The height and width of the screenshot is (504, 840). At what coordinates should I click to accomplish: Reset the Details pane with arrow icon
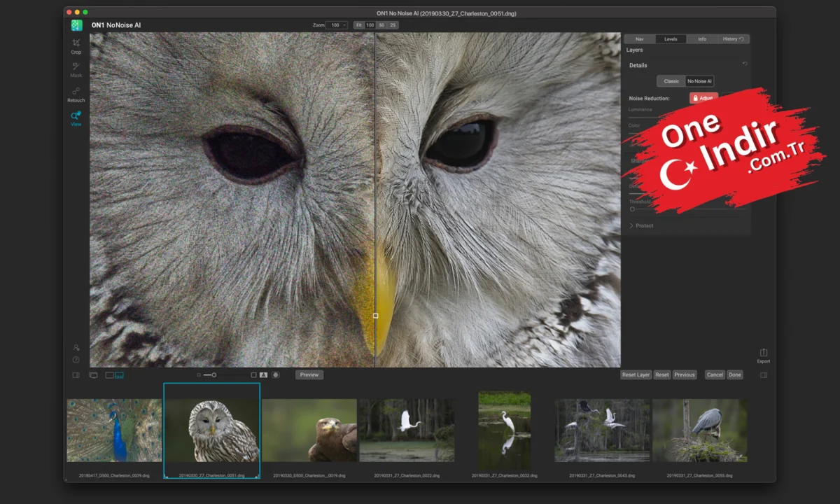click(x=745, y=64)
